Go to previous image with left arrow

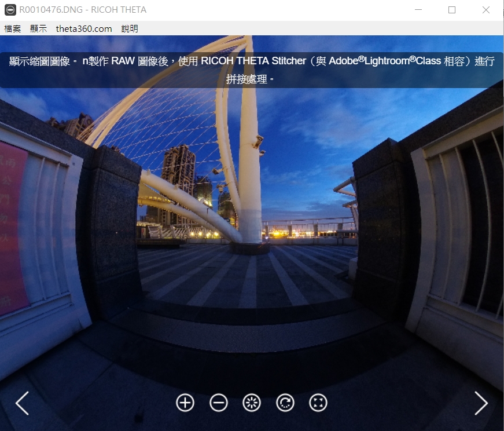tap(22, 403)
